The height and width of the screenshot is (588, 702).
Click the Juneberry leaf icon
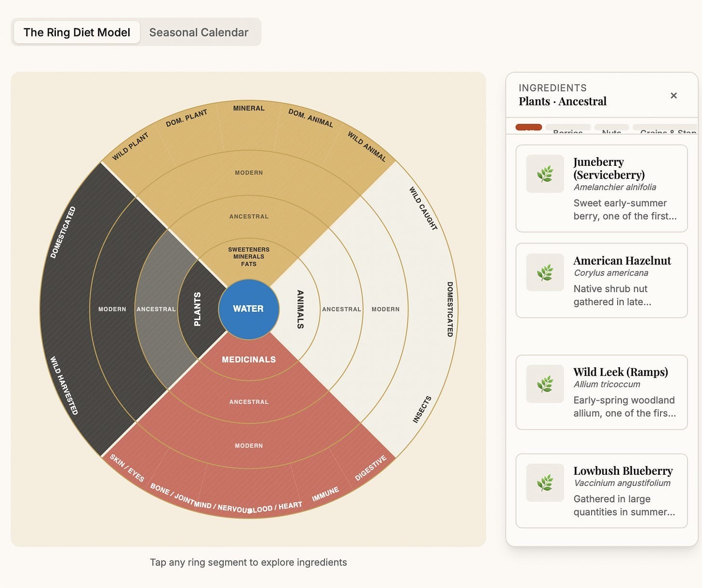pyautogui.click(x=545, y=174)
